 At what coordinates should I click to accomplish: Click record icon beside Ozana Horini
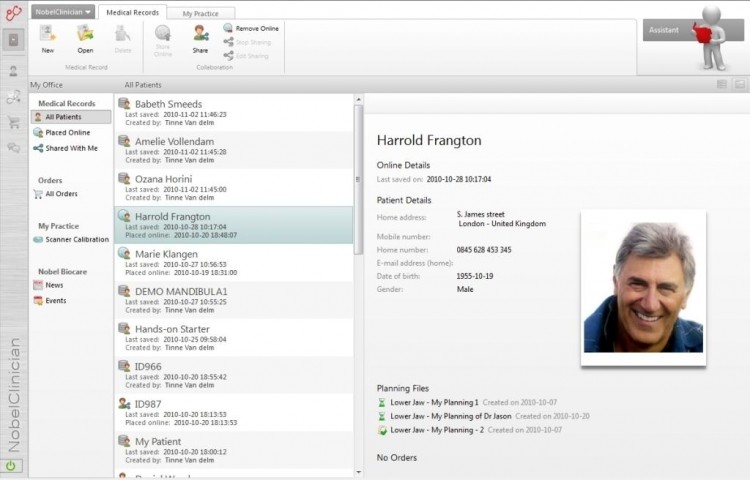[x=124, y=178]
